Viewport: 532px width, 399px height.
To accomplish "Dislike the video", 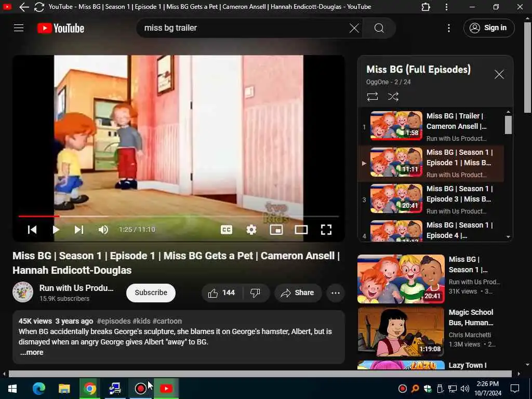I will pos(256,292).
